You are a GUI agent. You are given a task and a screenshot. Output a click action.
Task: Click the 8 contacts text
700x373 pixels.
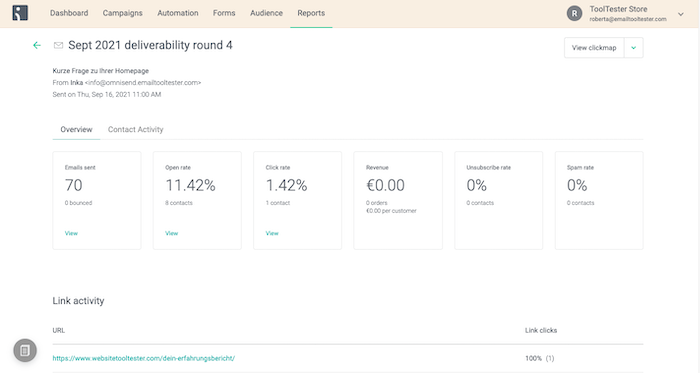pyautogui.click(x=179, y=203)
